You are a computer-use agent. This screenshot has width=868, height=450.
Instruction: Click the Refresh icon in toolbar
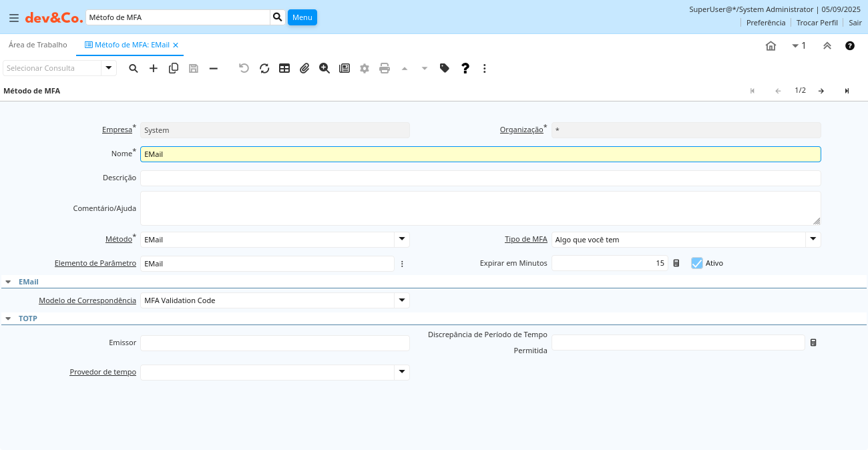pos(264,68)
